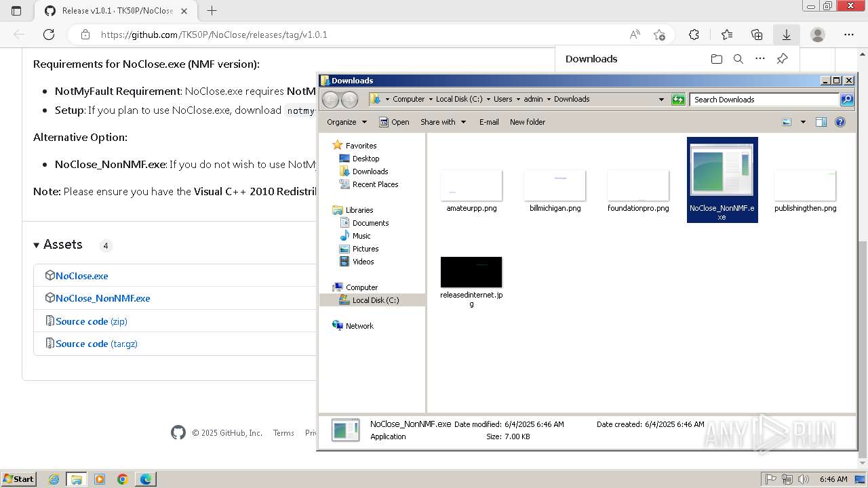Select foundationpro.png file
868x488 pixels.
tap(638, 192)
